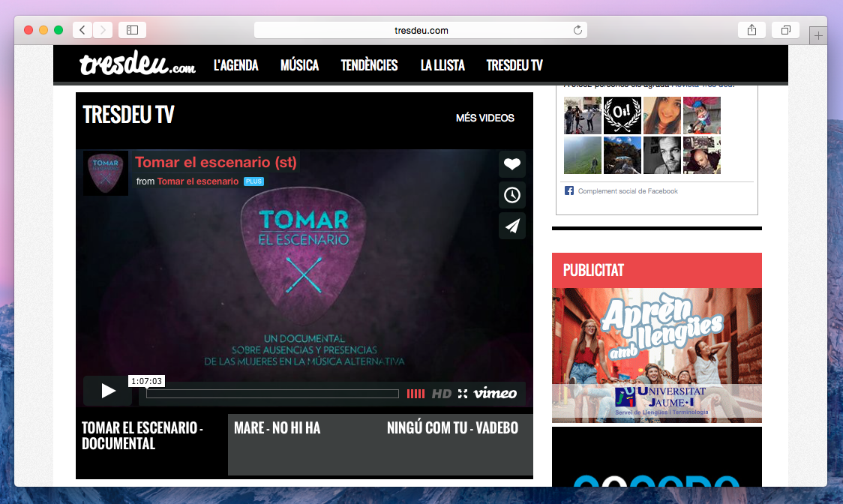Click the tresdeu.com address bar
The image size is (843, 504).
pyautogui.click(x=421, y=30)
